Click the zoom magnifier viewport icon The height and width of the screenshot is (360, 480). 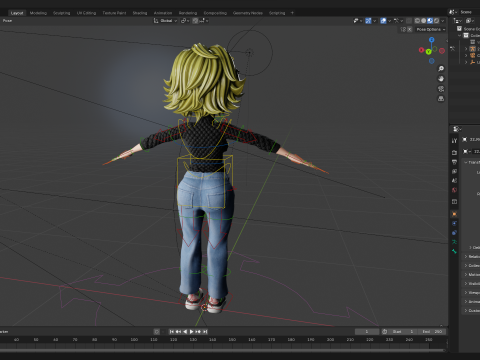(441, 69)
